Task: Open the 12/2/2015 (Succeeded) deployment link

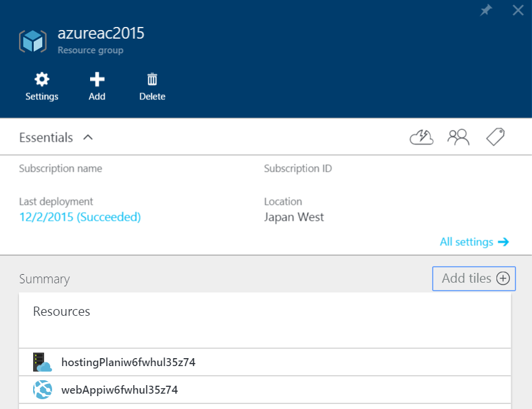Action: click(x=80, y=217)
